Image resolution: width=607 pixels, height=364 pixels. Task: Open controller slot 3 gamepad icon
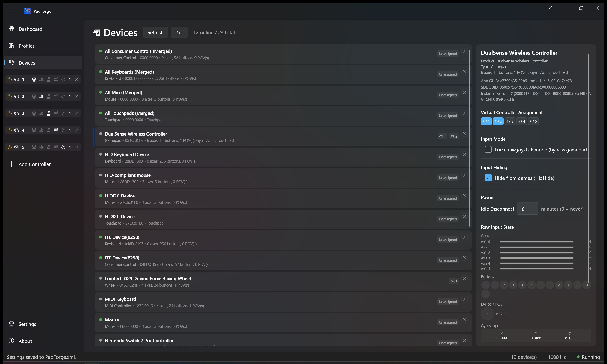17,113
